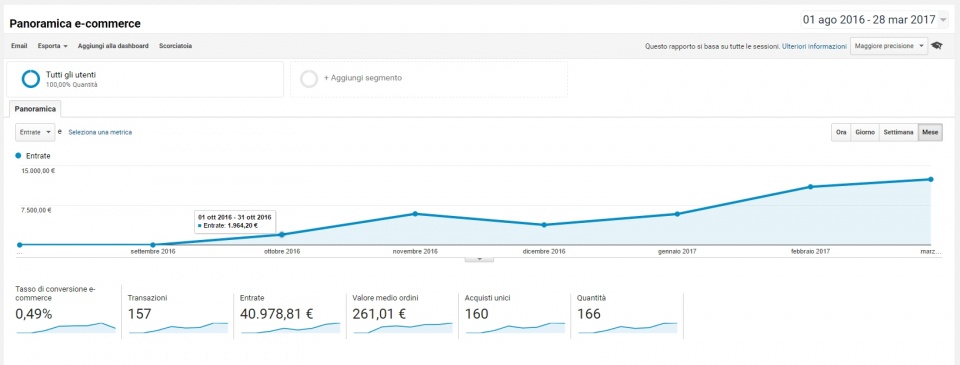Expand the Esporta dropdown
The image size is (960, 365).
point(52,46)
